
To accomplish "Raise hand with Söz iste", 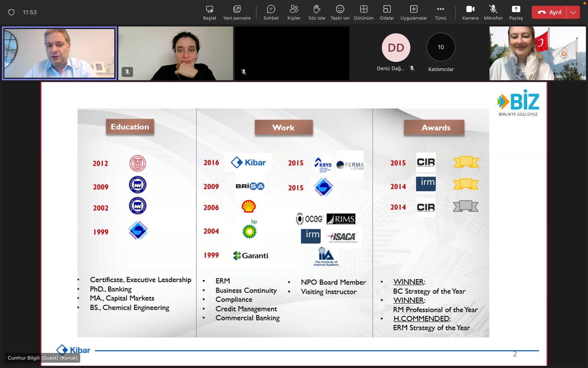I will click(317, 13).
